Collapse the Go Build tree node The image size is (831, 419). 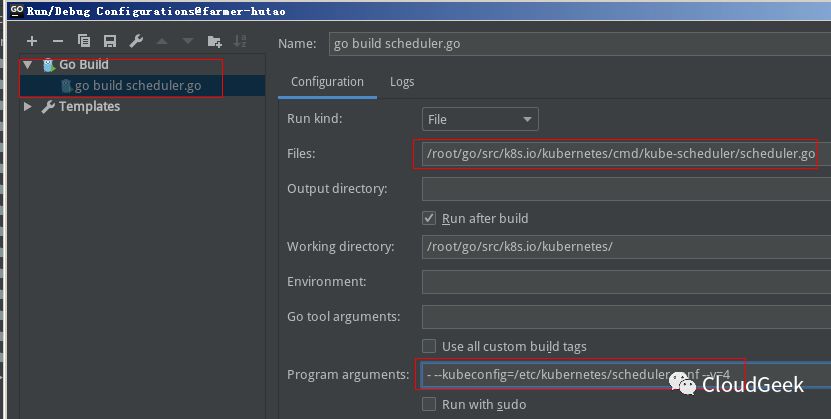tap(28, 65)
